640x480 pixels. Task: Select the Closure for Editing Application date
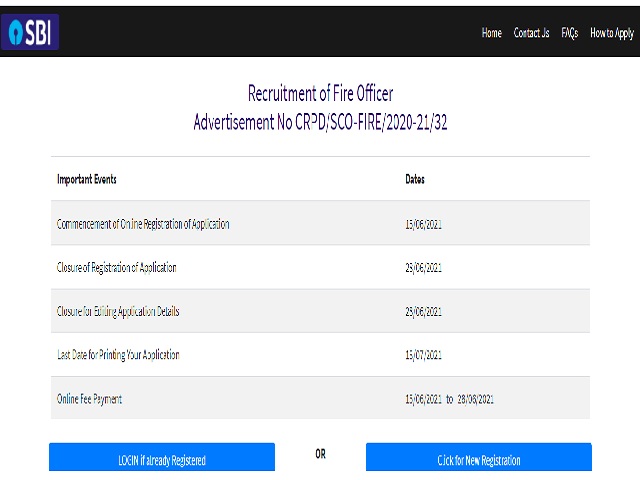(423, 311)
